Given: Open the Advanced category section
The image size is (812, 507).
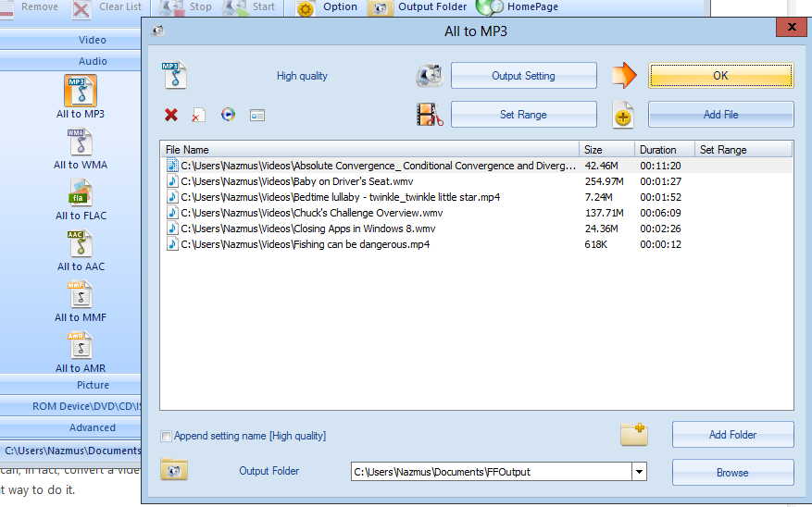Looking at the screenshot, I should [93, 427].
